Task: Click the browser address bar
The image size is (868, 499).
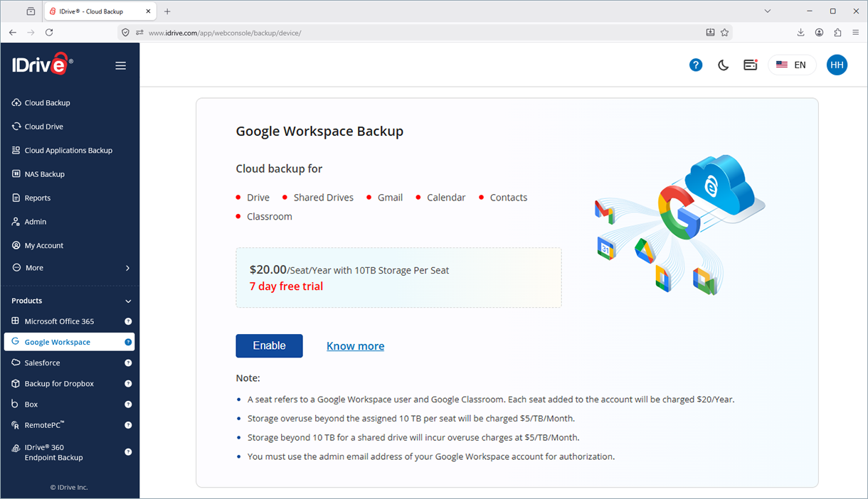Action: [x=423, y=33]
